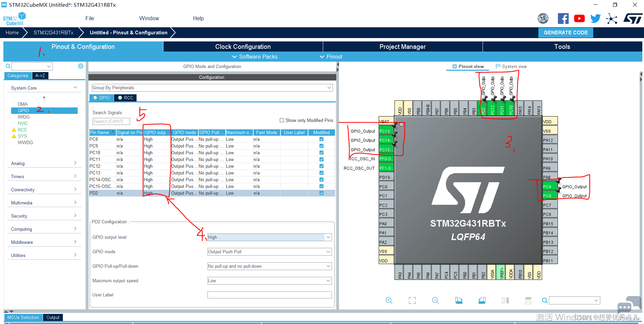
Task: Click the fit-to-screen pinout icon
Action: [x=412, y=300]
